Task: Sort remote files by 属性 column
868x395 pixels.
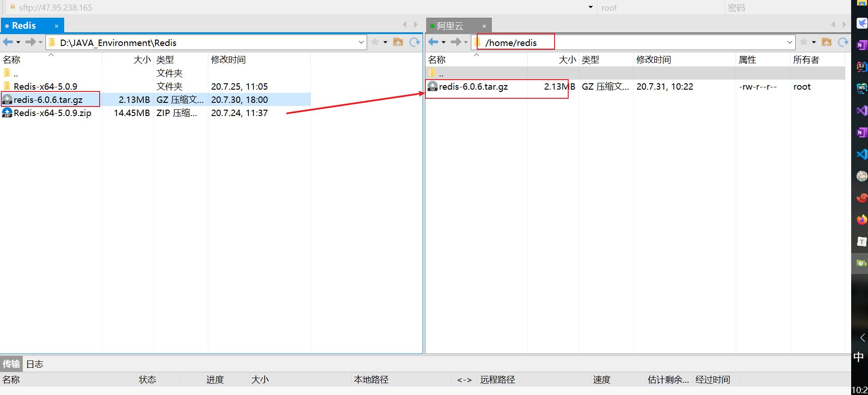Action: tap(763, 60)
